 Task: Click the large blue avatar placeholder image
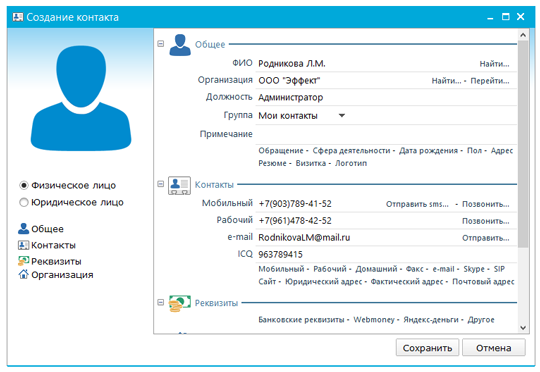click(x=81, y=99)
